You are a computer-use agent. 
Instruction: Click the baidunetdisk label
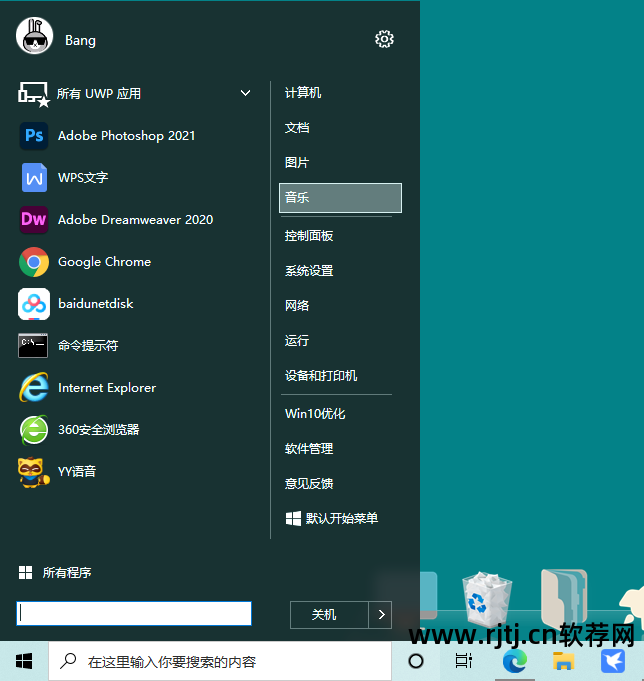[96, 304]
